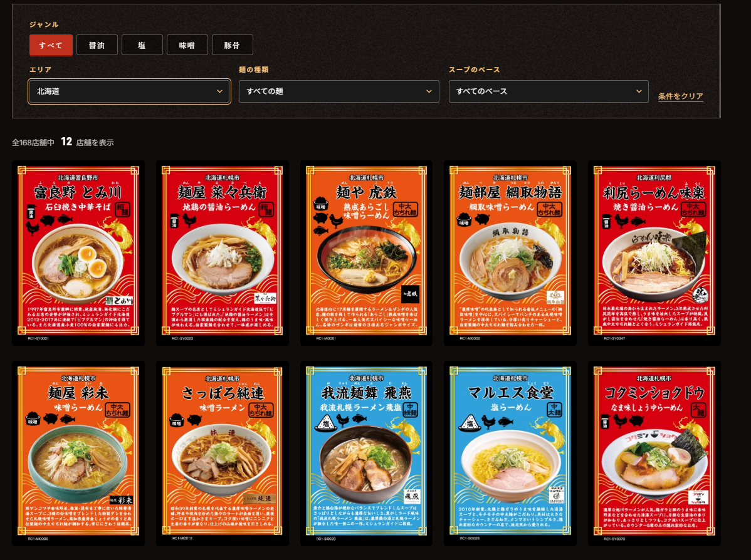Click the スープのベース dropdown chevron arrow

click(638, 91)
